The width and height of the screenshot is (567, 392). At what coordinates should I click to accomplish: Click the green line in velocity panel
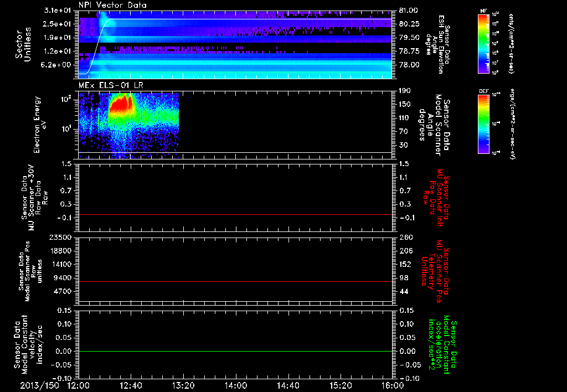pos(235,352)
